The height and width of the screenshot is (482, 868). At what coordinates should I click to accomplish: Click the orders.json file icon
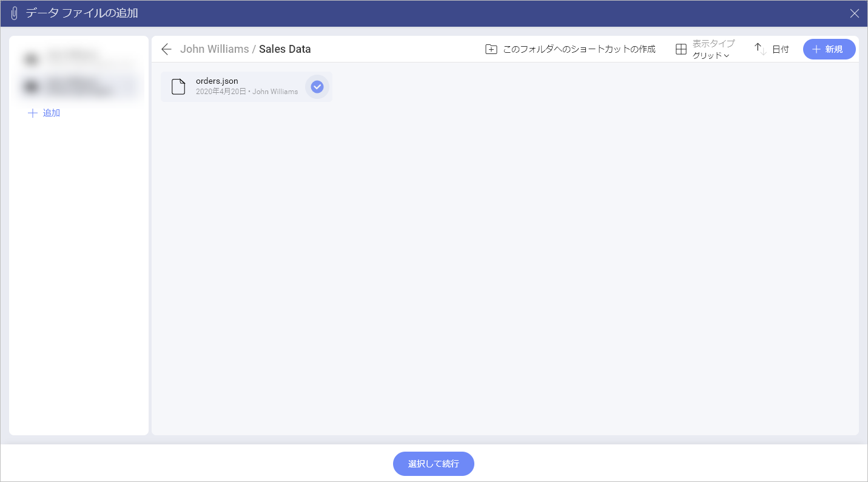click(x=178, y=87)
